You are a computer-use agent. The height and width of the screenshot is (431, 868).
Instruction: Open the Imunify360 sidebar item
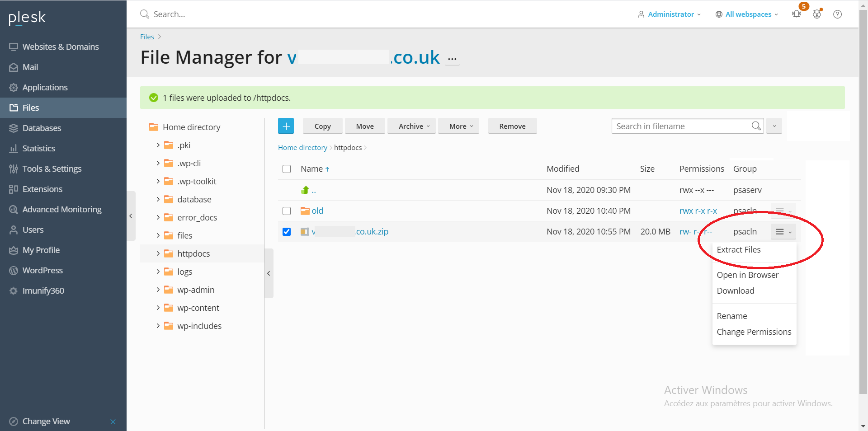click(x=43, y=290)
